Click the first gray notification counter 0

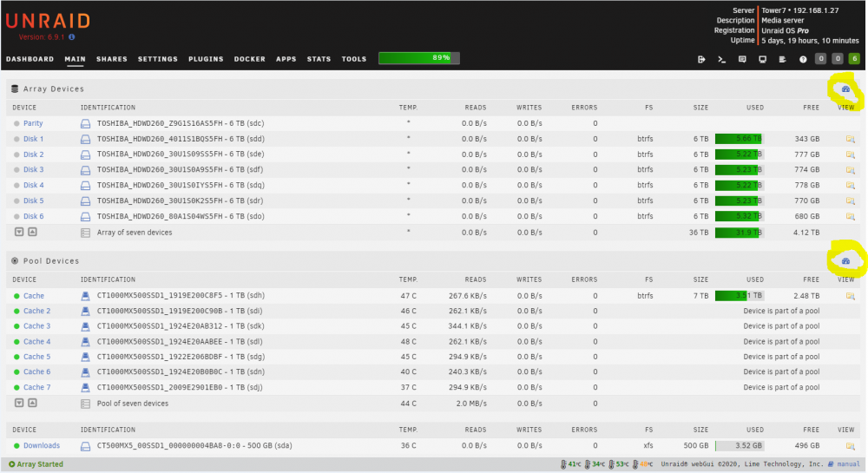click(x=821, y=59)
